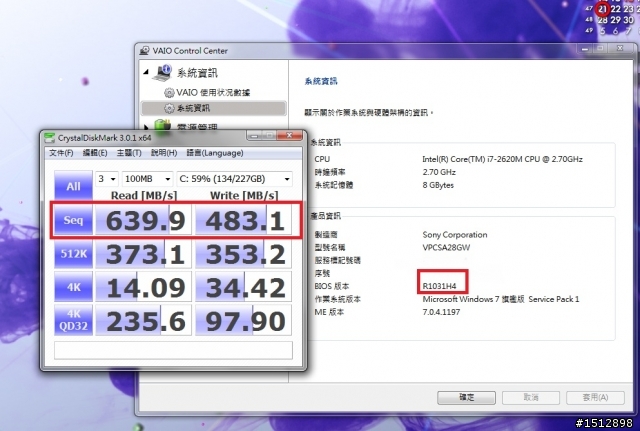640x431 pixels.
Task: Click the memory value 8 GBytes
Action: (438, 185)
